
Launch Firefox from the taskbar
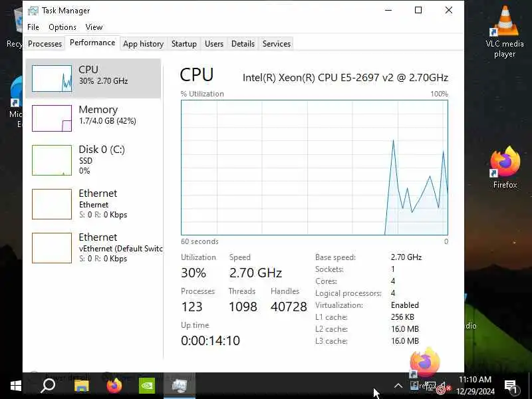tap(114, 386)
